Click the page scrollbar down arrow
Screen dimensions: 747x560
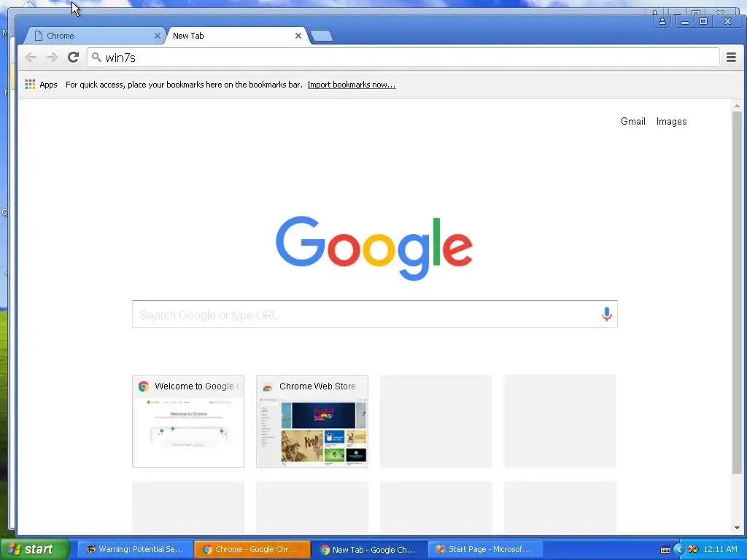737,528
